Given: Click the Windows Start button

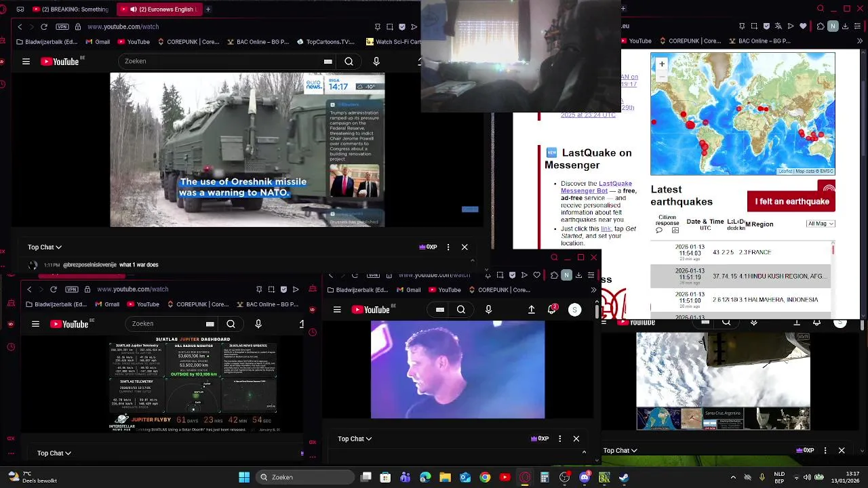Looking at the screenshot, I should click(x=244, y=477).
